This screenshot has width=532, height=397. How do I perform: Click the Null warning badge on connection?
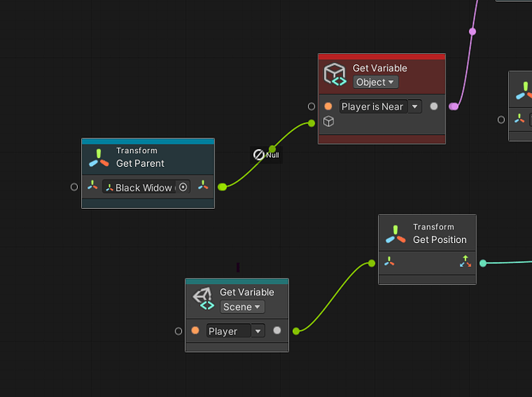coord(266,155)
